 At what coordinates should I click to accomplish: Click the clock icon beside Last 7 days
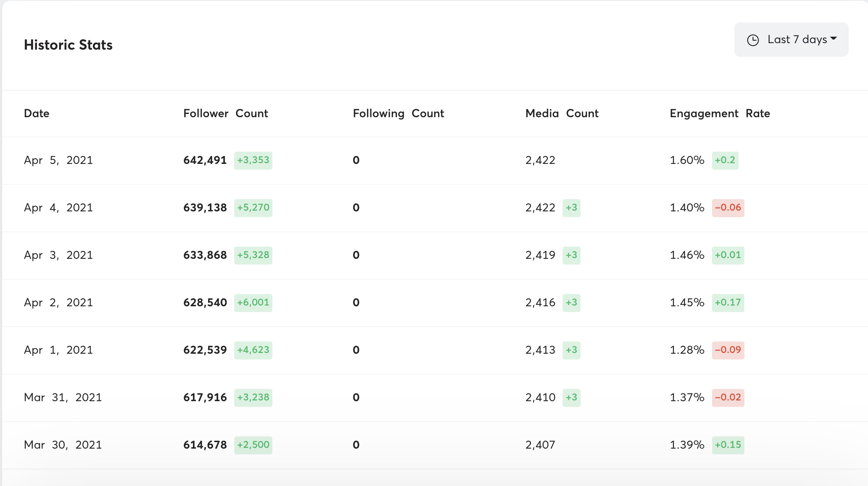[753, 40]
